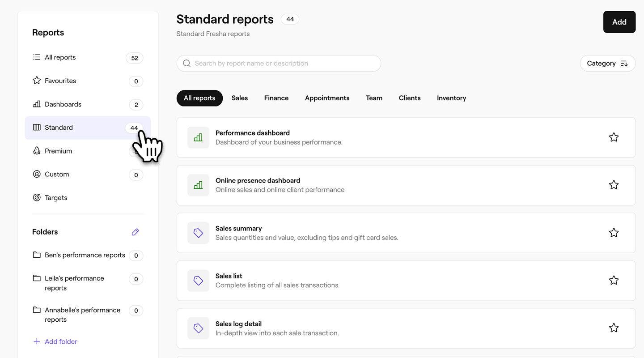Click the pencil edit icon next to Folders
Viewport: 644px width, 358px height.
pyautogui.click(x=136, y=232)
